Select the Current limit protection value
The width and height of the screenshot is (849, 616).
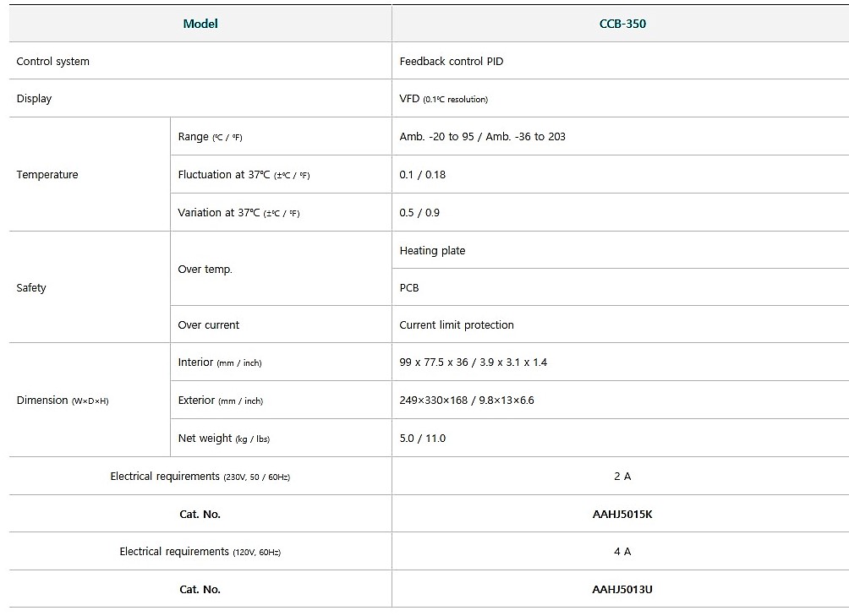[457, 325]
